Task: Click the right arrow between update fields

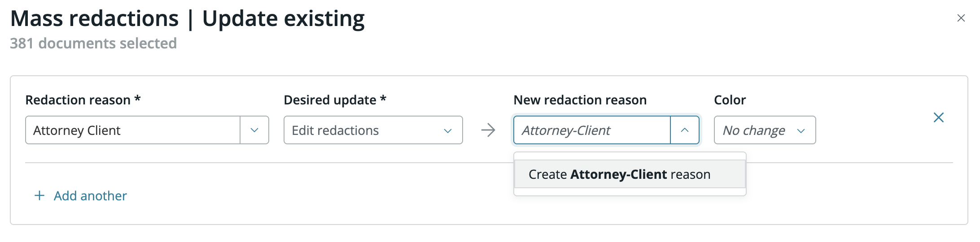Action: (488, 130)
